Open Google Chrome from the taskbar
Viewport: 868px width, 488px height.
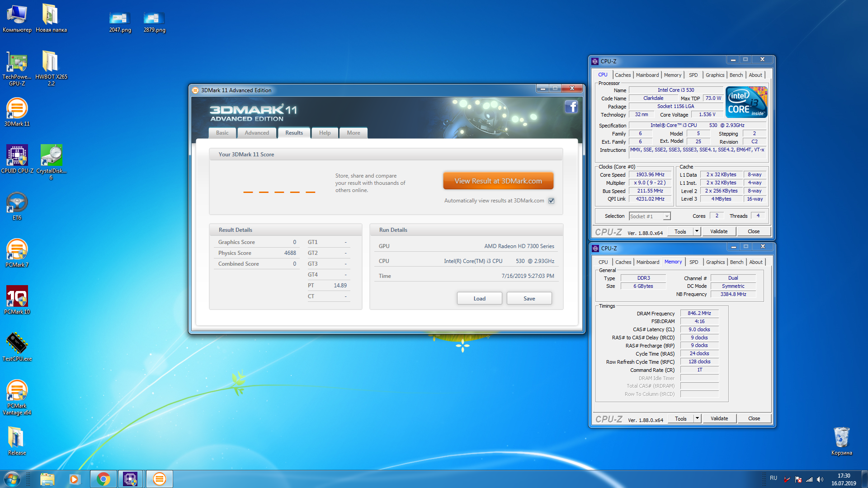coord(103,479)
